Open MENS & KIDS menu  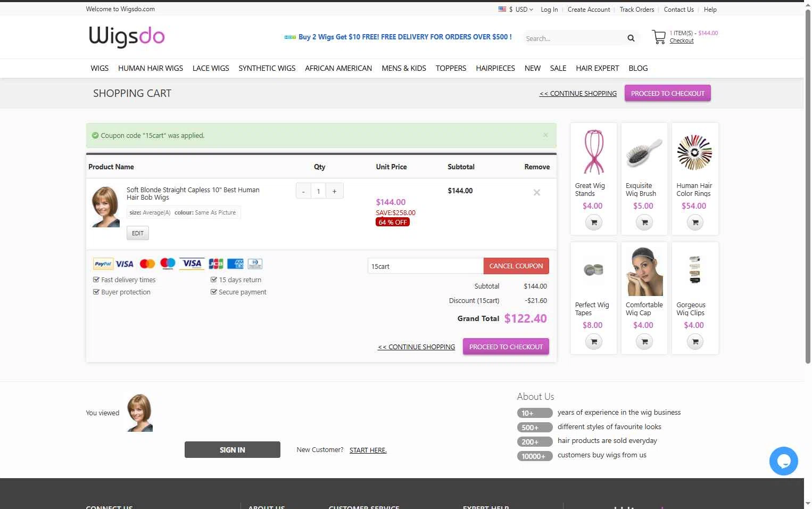coord(404,68)
